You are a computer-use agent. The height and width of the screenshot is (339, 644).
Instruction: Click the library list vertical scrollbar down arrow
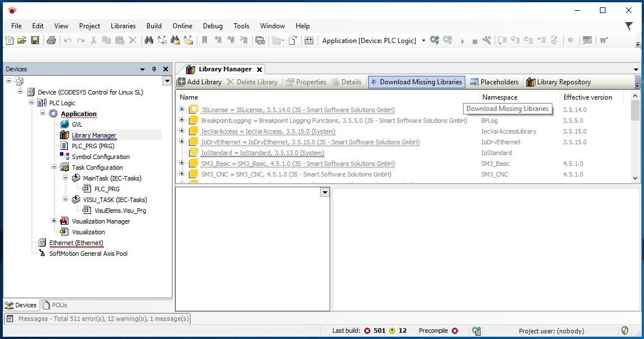[x=635, y=178]
